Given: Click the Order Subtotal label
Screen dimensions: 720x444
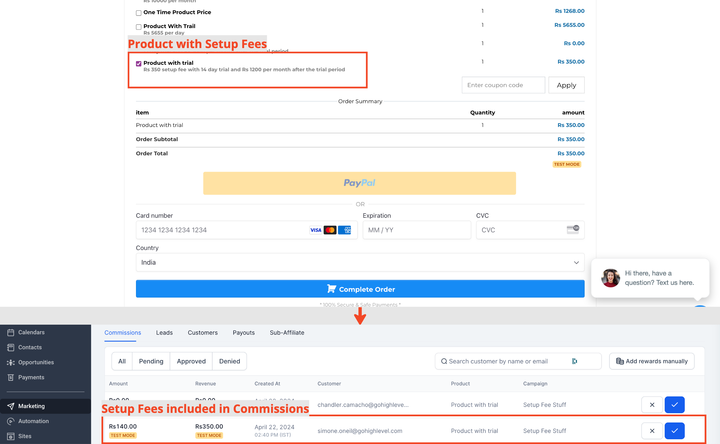Looking at the screenshot, I should pos(157,139).
